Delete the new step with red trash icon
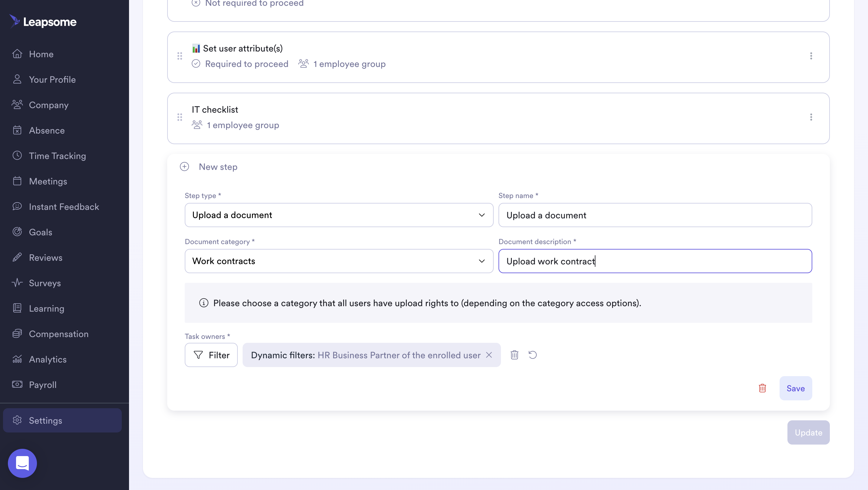 point(763,388)
